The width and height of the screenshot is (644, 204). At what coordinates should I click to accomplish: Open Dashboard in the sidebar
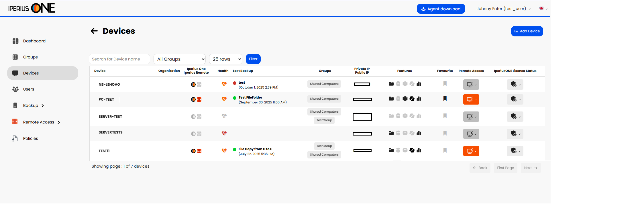click(x=34, y=41)
